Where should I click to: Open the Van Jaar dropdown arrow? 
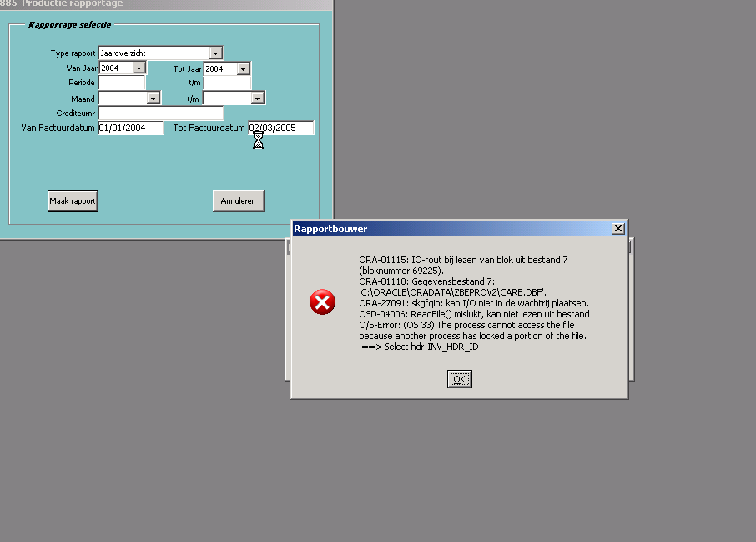pos(139,68)
